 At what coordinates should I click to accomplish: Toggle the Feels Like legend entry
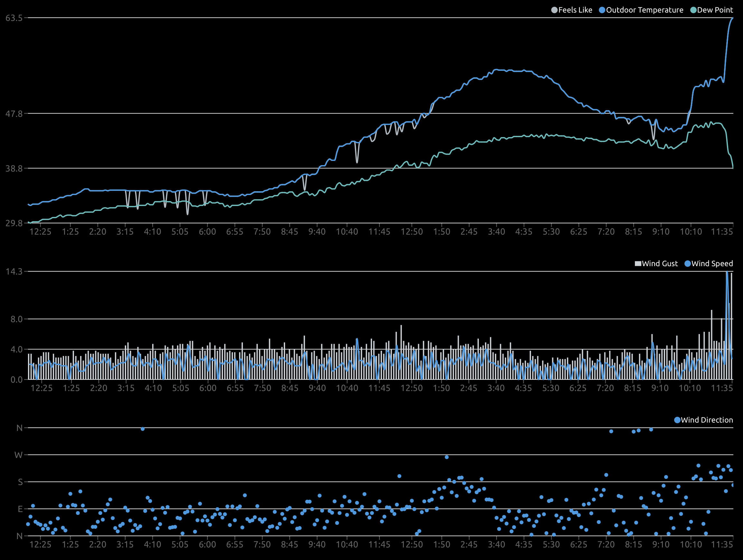click(572, 10)
